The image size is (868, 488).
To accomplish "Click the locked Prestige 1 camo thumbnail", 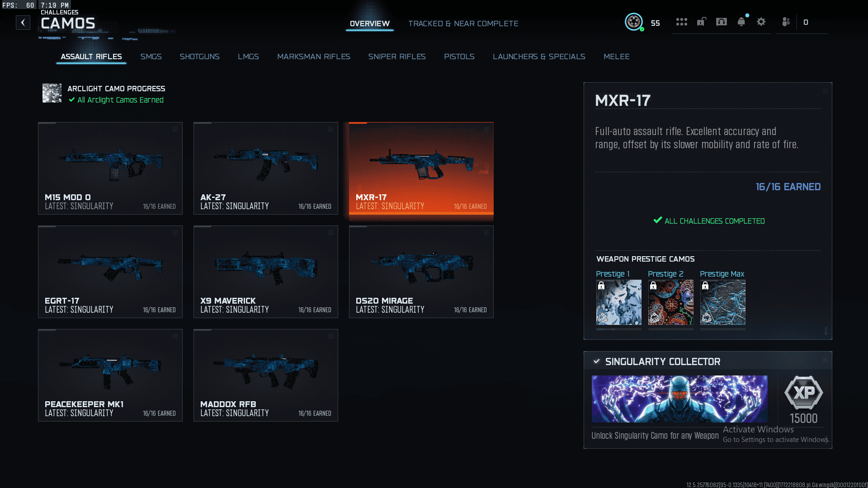I will (x=619, y=302).
